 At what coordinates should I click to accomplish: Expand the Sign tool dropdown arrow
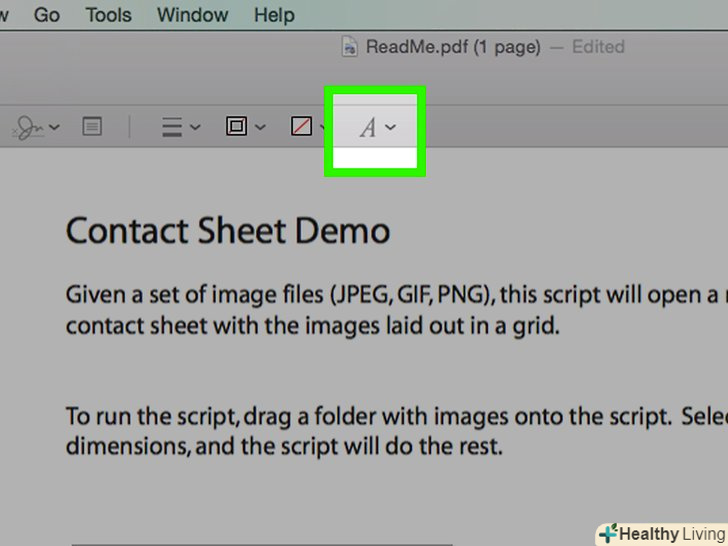click(54, 127)
